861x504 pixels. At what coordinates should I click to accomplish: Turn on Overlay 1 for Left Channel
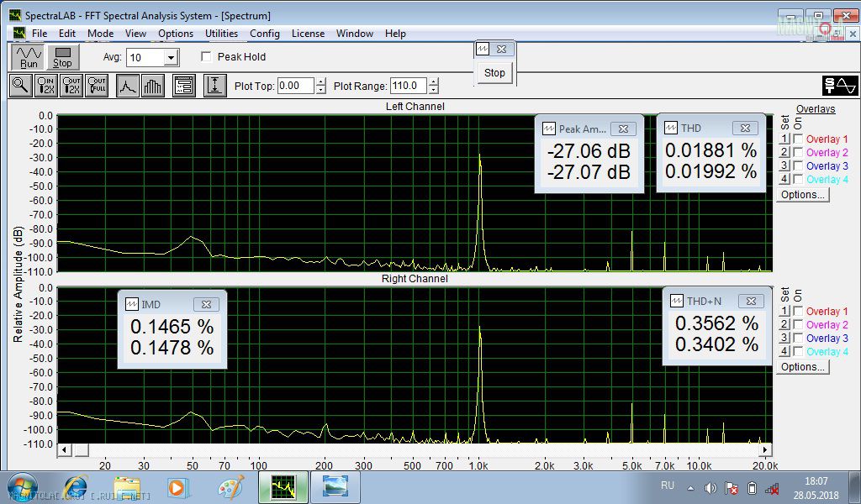click(798, 139)
